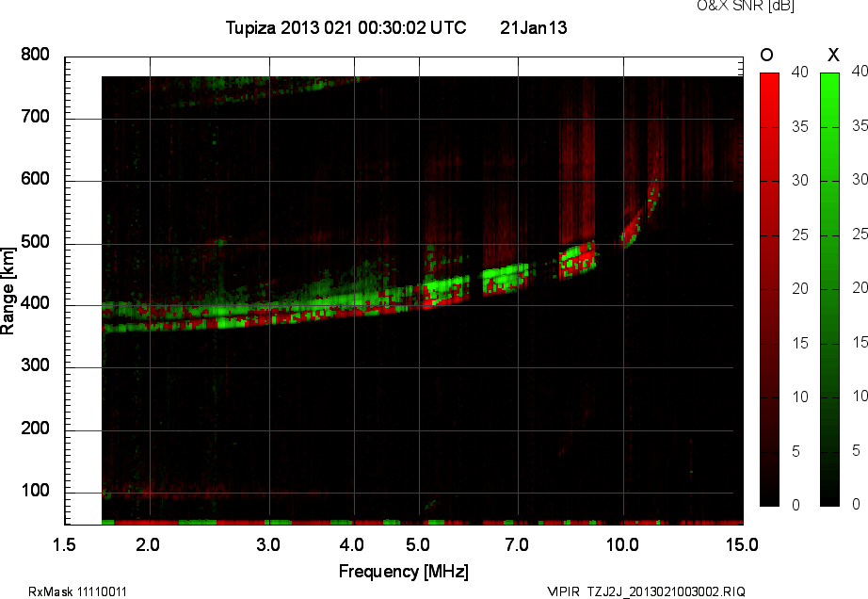Viewport: 868px width, 599px height.
Task: Click the 400 range tick label
Action: [35, 303]
